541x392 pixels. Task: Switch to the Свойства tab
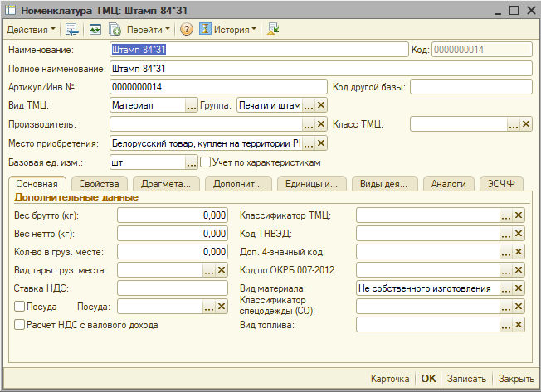click(x=99, y=184)
